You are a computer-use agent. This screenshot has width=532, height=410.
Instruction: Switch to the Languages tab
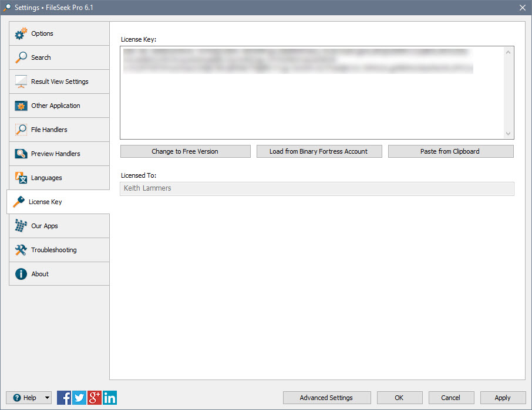59,178
